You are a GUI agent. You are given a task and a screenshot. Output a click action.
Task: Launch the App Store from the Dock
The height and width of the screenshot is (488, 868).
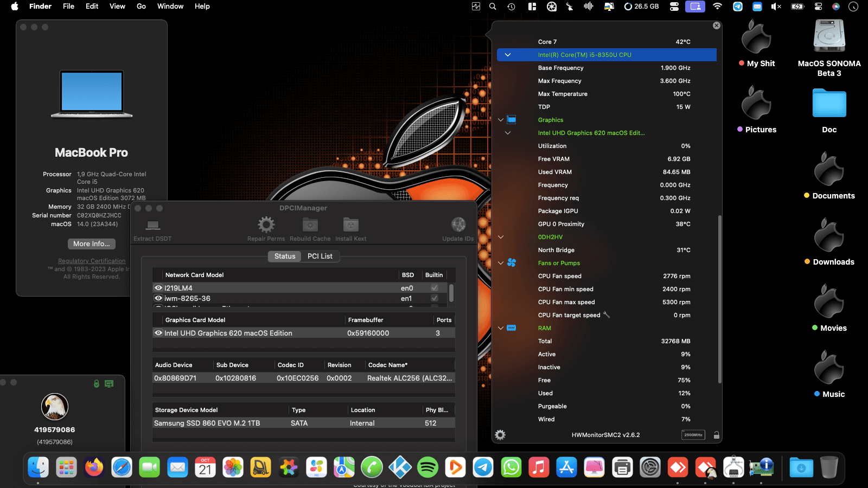coord(566,467)
